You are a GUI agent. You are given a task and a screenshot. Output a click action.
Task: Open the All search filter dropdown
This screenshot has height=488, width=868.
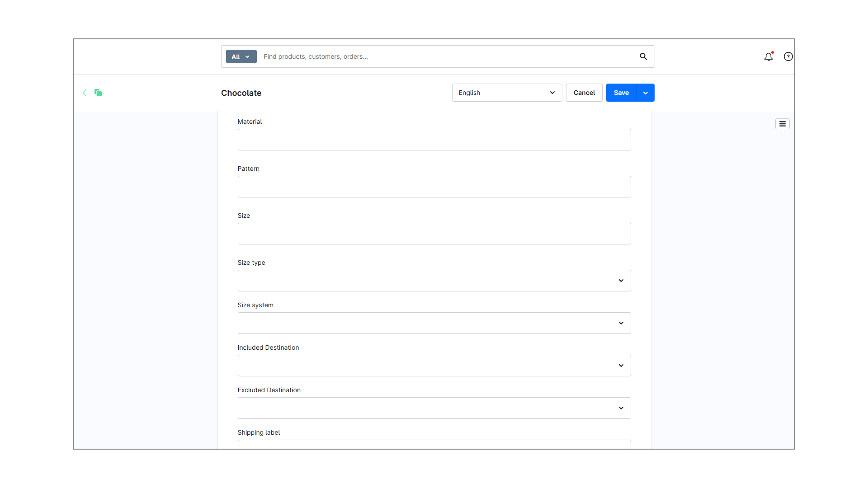click(241, 56)
